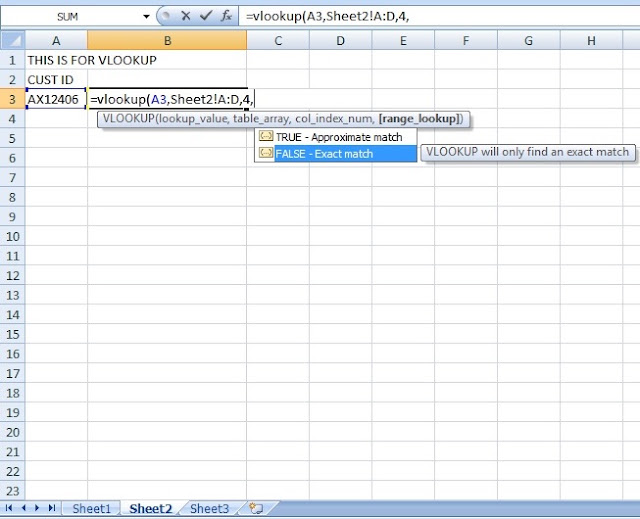Select cell A3 containing AX12406

56,99
